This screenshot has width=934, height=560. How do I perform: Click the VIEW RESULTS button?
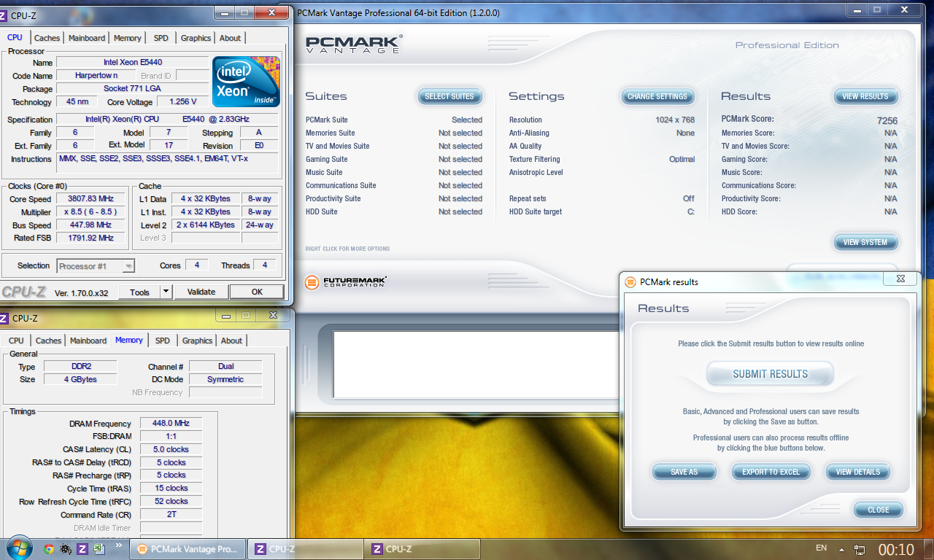(865, 96)
